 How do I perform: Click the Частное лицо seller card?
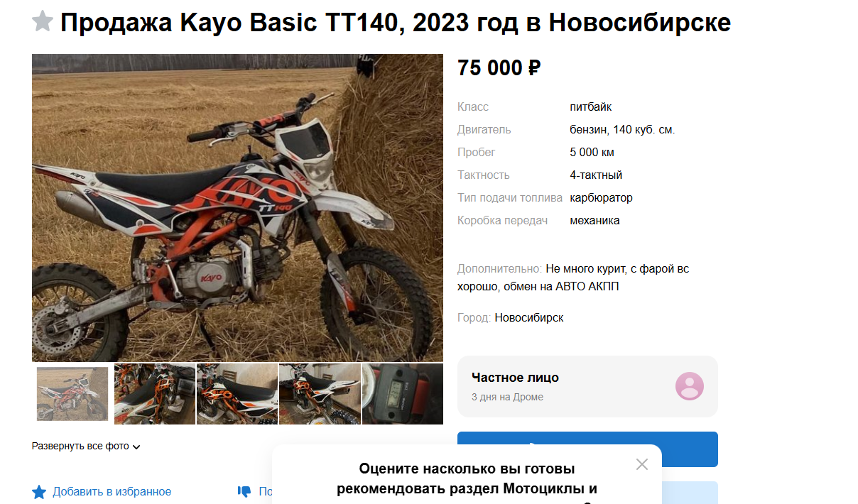click(587, 386)
